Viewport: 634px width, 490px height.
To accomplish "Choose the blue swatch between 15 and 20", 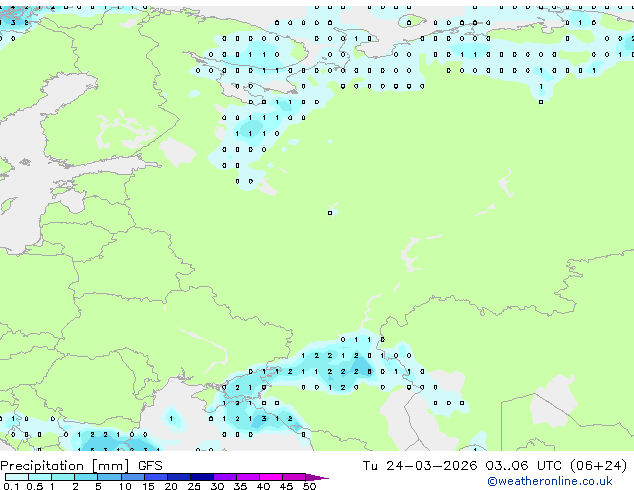I will tap(155, 477).
